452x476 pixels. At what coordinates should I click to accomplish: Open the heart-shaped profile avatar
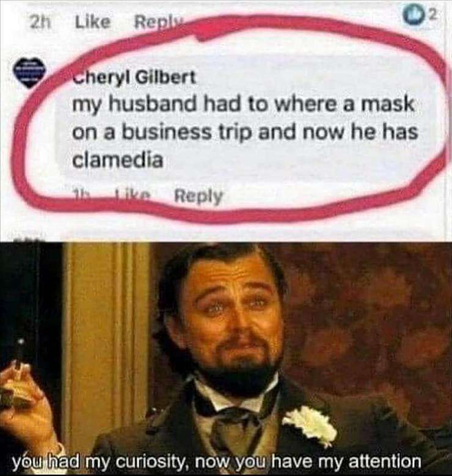click(x=29, y=73)
